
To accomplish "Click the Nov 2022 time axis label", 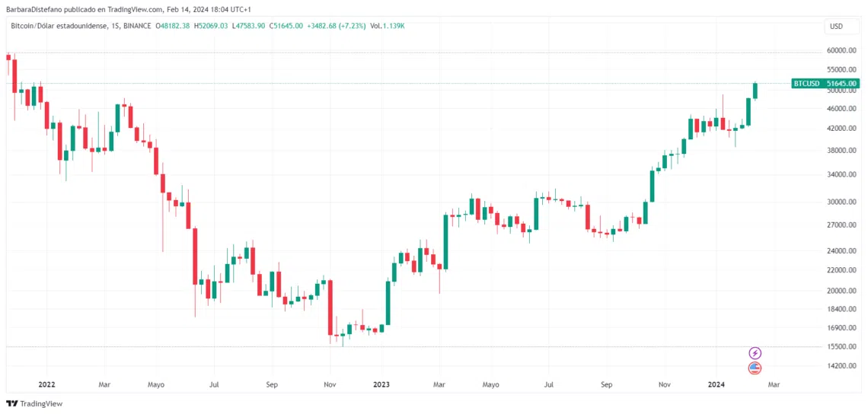I will coord(330,384).
